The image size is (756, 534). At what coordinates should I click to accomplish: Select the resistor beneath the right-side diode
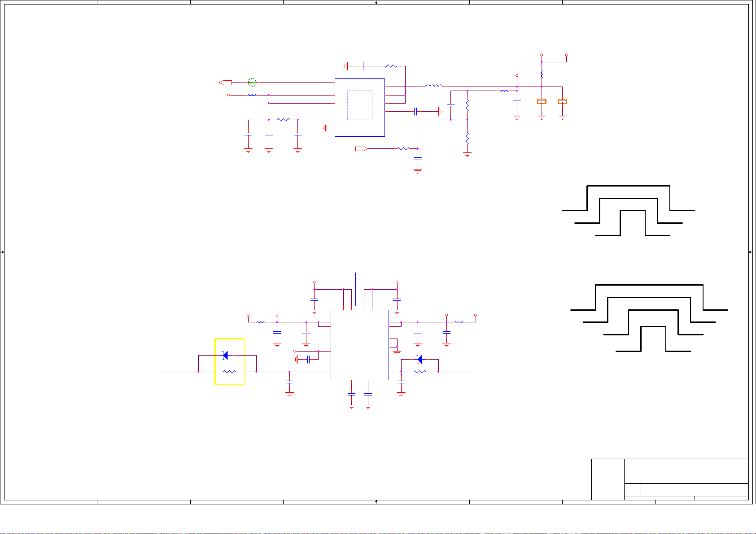pos(420,372)
